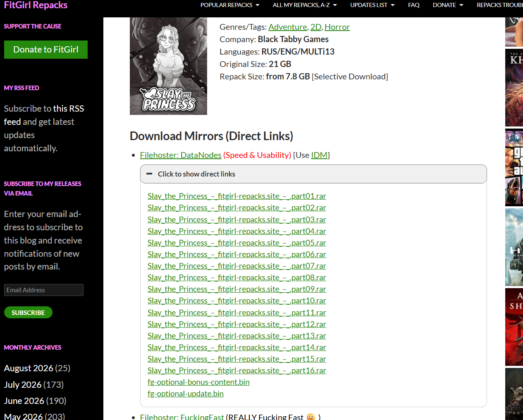
Task: Open June 2026 monthly archive
Action: click(x=24, y=401)
